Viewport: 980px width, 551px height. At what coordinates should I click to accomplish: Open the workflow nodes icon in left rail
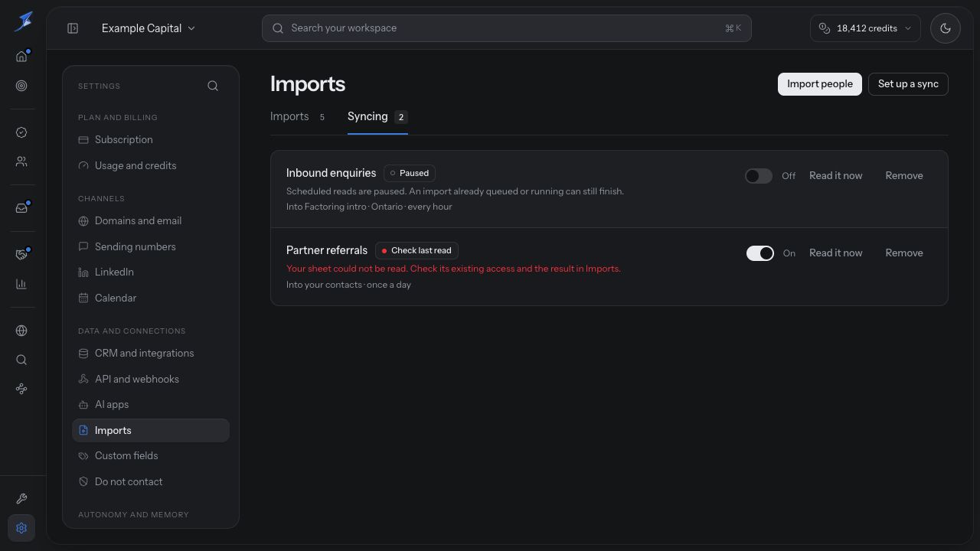21,389
